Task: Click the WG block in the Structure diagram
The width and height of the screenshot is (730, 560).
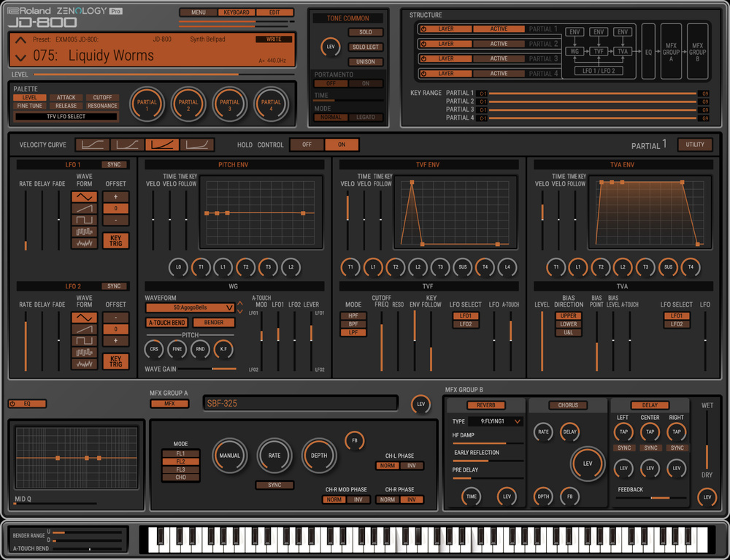Action: 575,52
